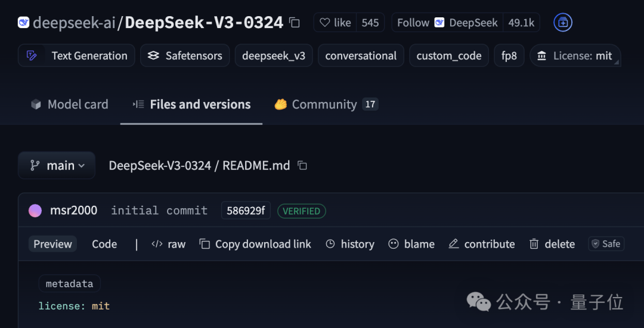Select the Text Generation tag
Viewport: 644px width, 328px height.
click(x=78, y=55)
